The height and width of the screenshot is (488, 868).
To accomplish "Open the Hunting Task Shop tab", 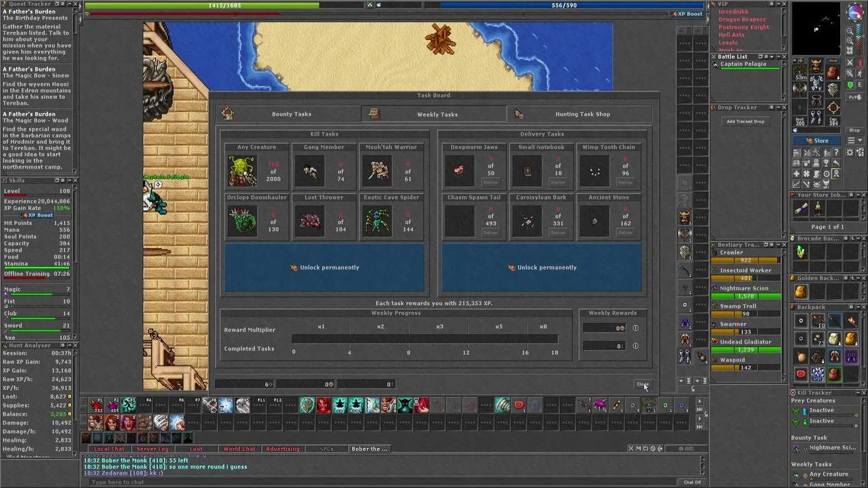I will [580, 114].
